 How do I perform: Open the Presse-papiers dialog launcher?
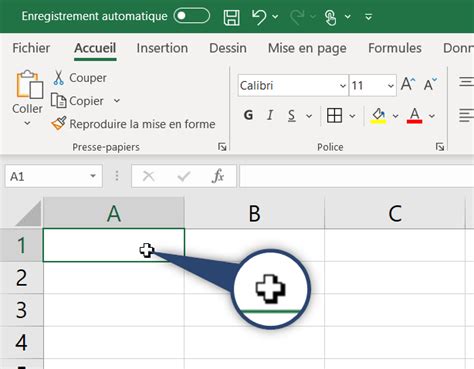tap(222, 147)
